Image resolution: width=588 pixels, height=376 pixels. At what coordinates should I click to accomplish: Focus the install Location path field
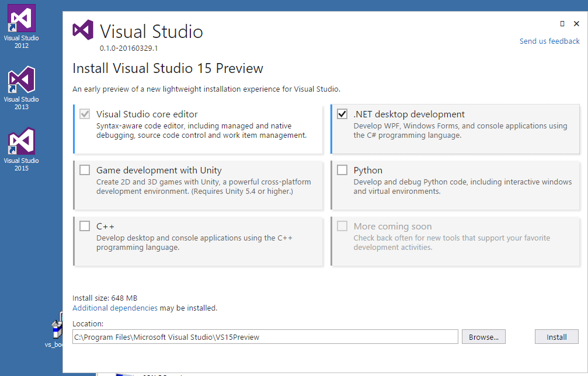[265, 337]
